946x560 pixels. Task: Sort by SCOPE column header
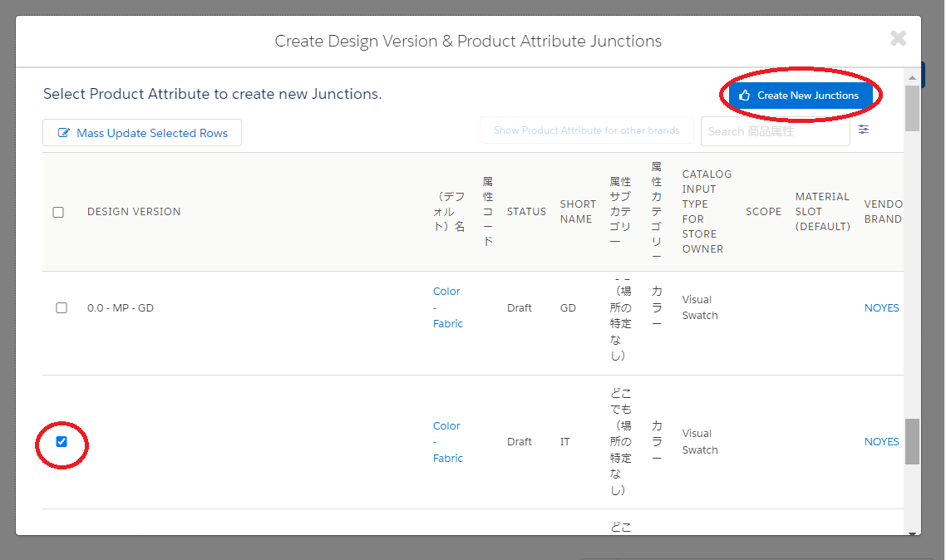(x=763, y=212)
